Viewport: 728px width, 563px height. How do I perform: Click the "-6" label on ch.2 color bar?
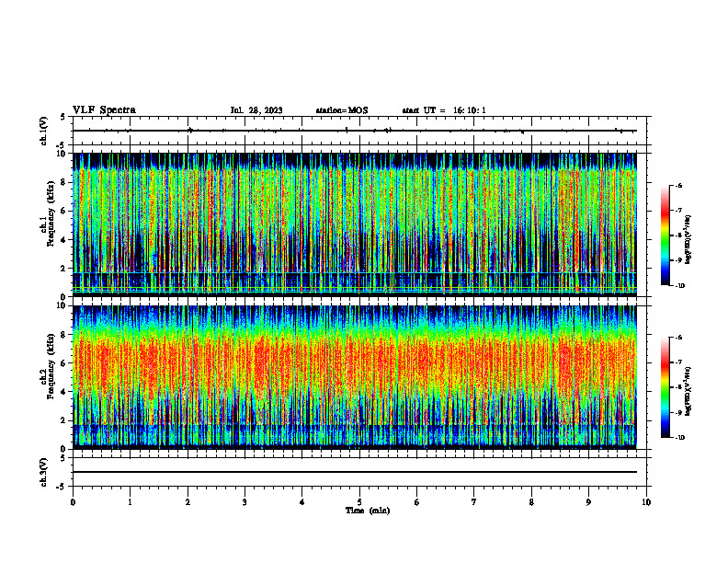(679, 338)
